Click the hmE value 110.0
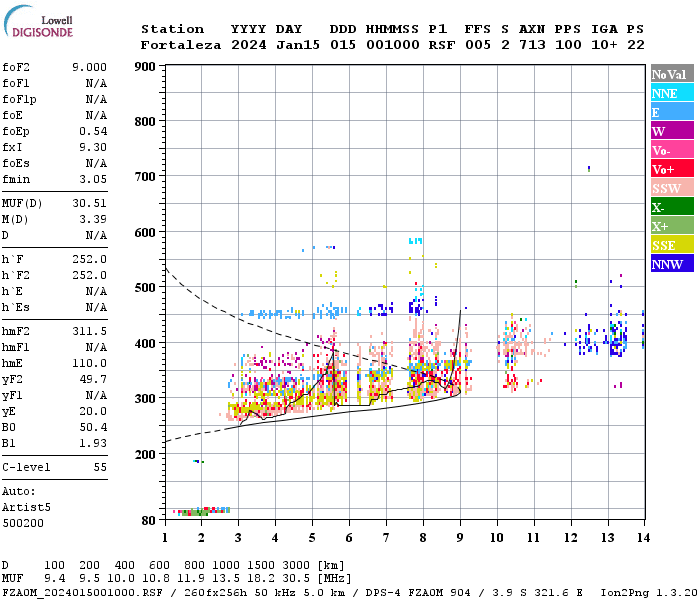 click(x=89, y=363)
